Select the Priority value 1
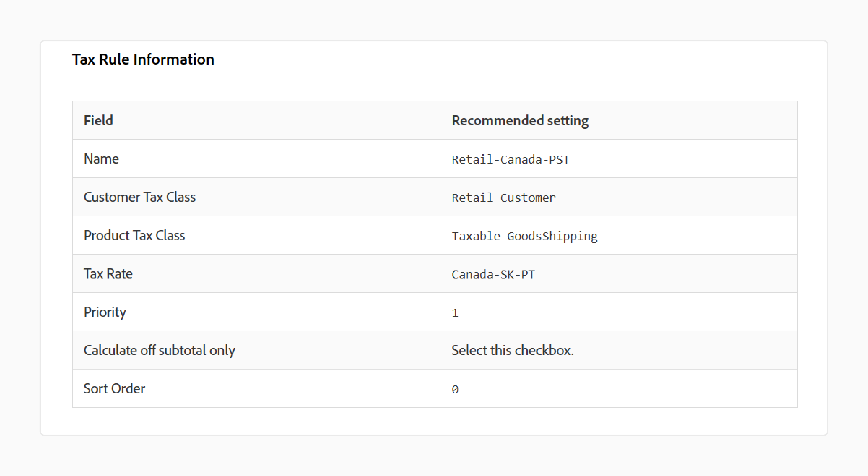Image resolution: width=868 pixels, height=476 pixels. click(455, 313)
